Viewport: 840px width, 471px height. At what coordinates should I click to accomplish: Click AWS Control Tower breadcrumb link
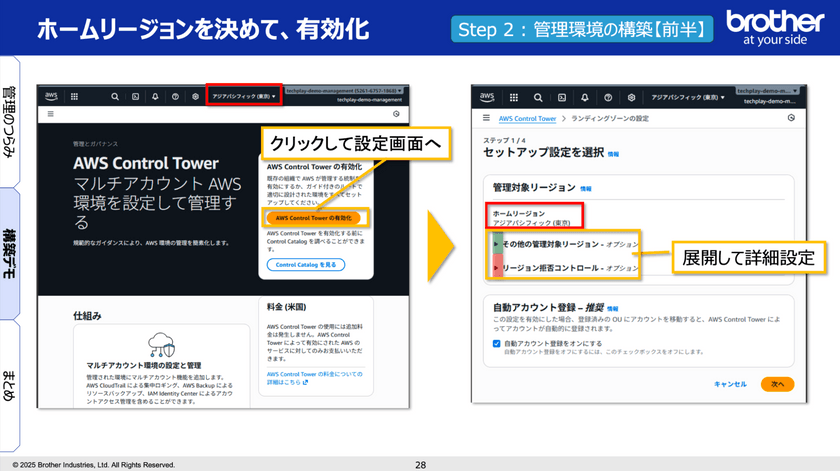pyautogui.click(x=527, y=118)
